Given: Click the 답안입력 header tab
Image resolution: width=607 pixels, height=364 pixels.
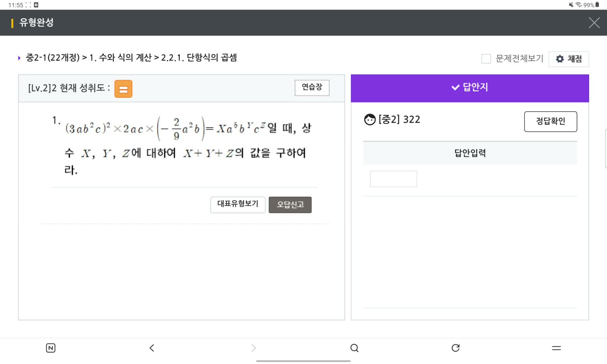Looking at the screenshot, I should point(470,153).
